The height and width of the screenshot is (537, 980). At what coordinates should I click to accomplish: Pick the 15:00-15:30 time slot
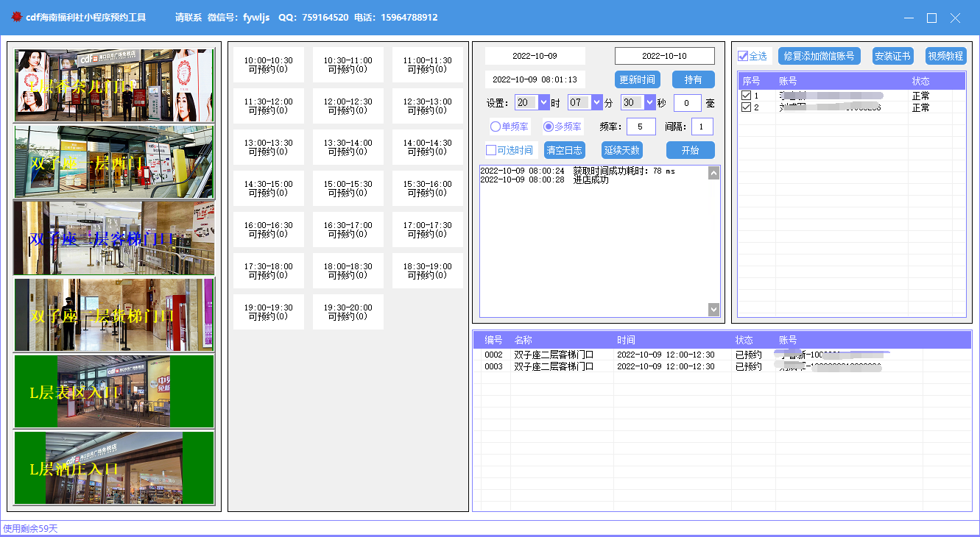pos(348,188)
